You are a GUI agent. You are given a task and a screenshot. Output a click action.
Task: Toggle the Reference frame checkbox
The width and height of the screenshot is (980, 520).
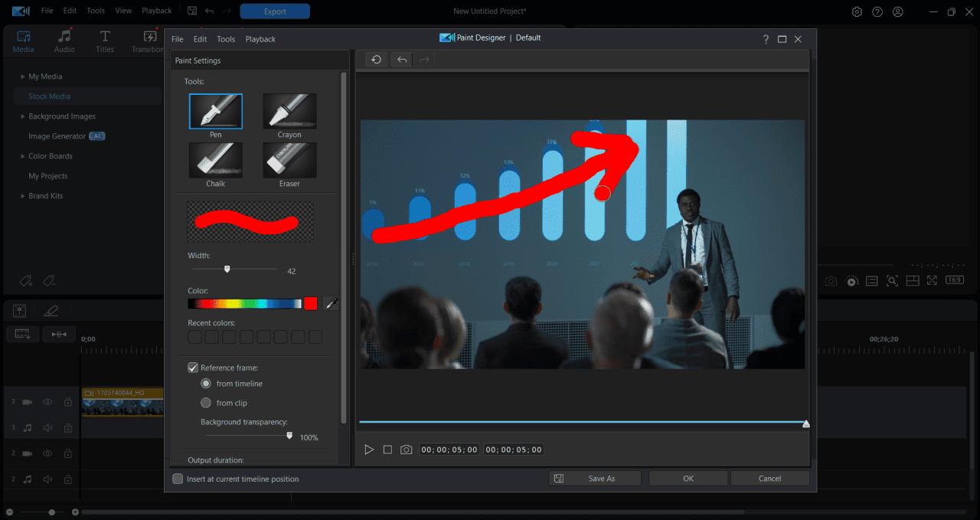pos(193,368)
